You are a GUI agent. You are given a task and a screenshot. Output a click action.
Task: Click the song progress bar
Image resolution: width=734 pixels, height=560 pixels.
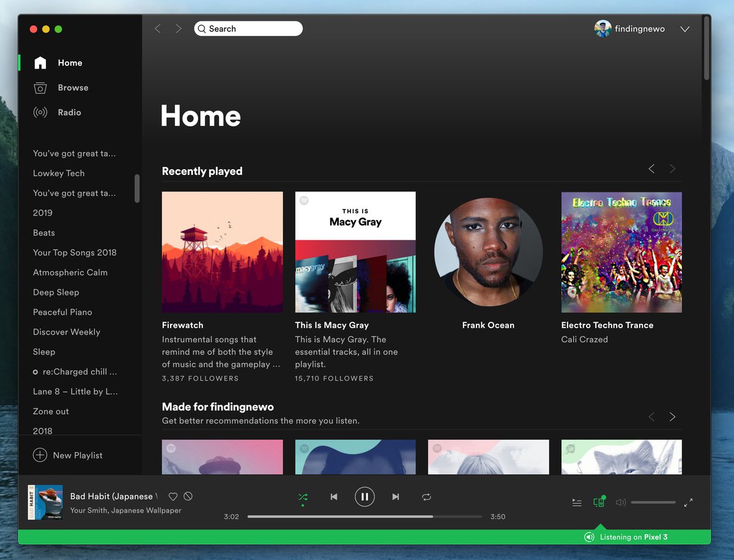[x=365, y=517]
